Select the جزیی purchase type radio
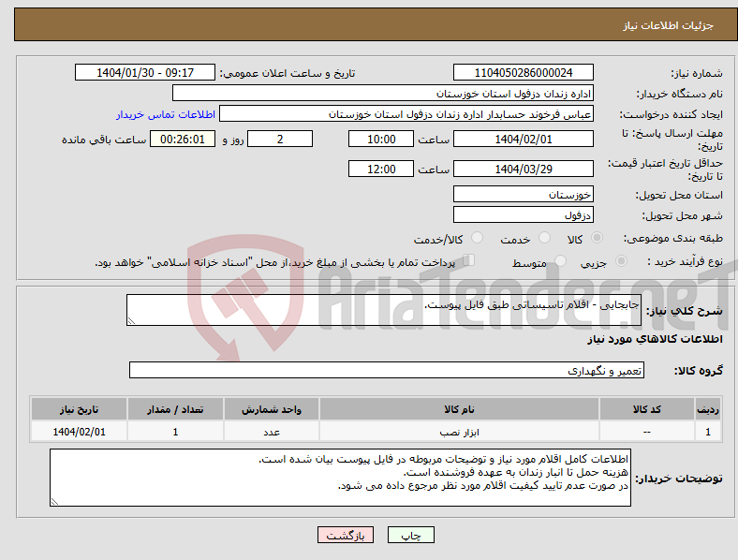This screenshot has height=560, width=738. (x=621, y=260)
